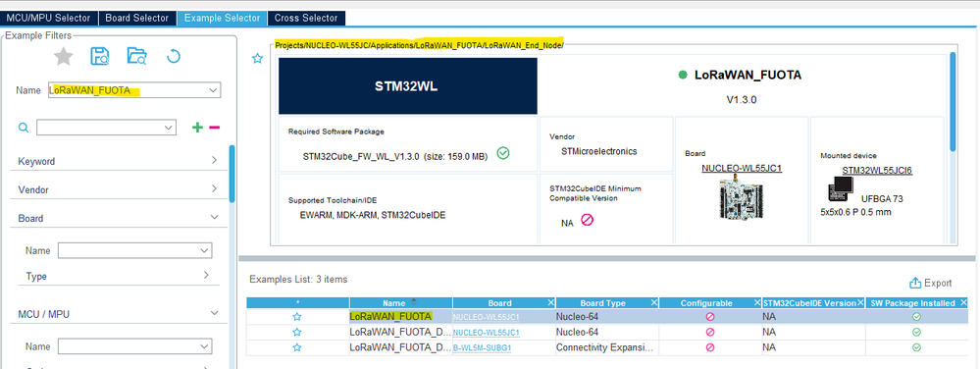Remove the Configurable column via X
Screen dimensions: 980x369
[x=756, y=302]
